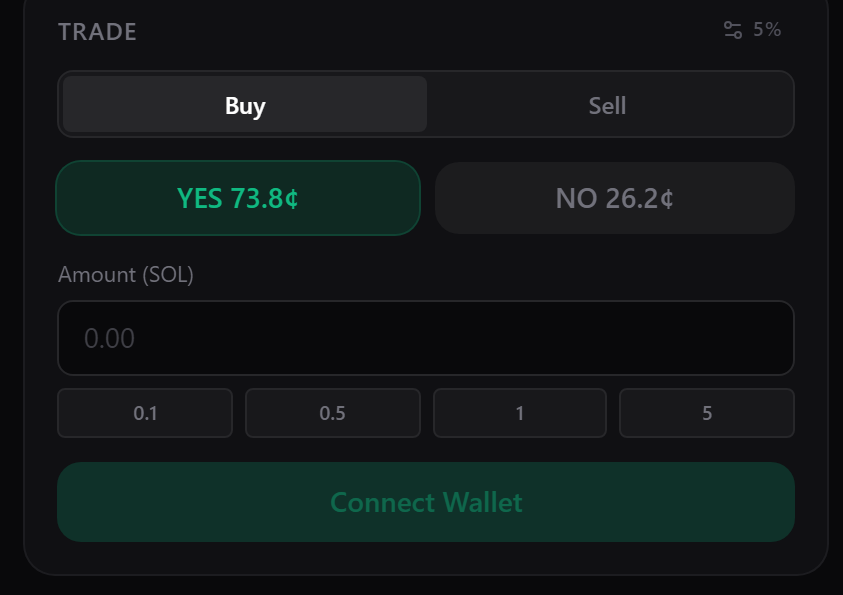The image size is (843, 595).
Task: Set amount using the 0.1 SOL preset
Action: point(144,412)
